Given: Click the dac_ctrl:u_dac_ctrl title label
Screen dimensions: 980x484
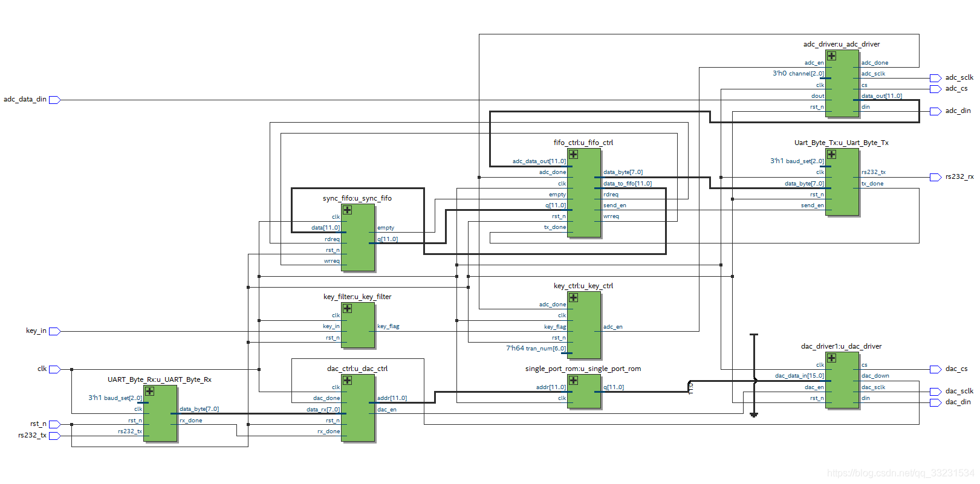Looking at the screenshot, I should tap(357, 369).
